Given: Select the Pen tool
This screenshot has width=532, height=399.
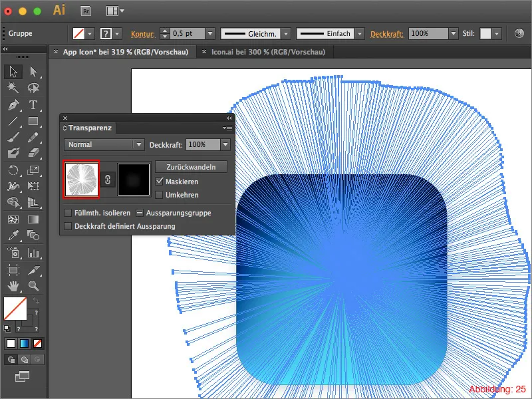Looking at the screenshot, I should click(13, 105).
